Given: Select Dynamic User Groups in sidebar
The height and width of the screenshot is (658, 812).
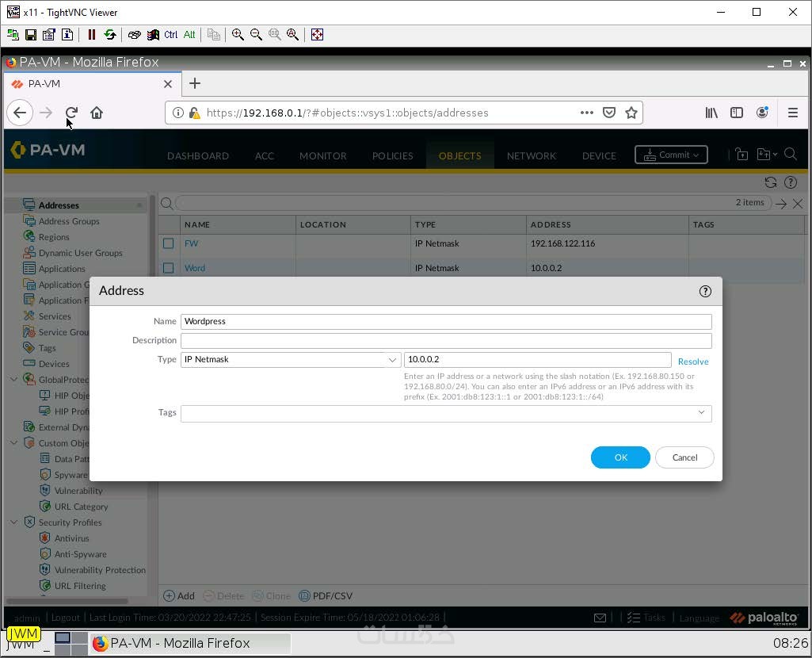Looking at the screenshot, I should pyautogui.click(x=80, y=253).
